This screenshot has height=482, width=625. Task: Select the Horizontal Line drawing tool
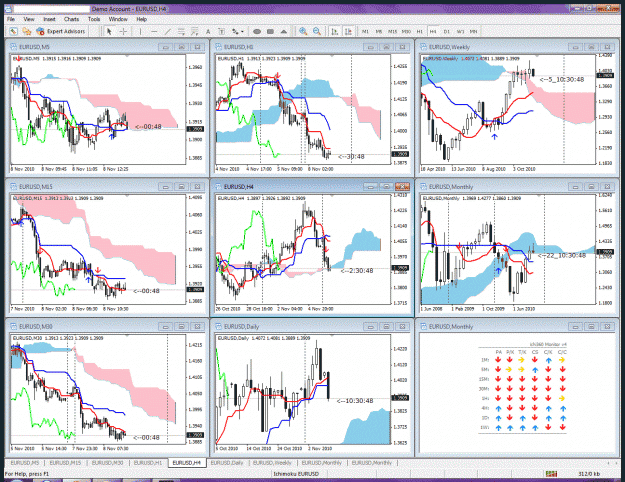tap(154, 31)
